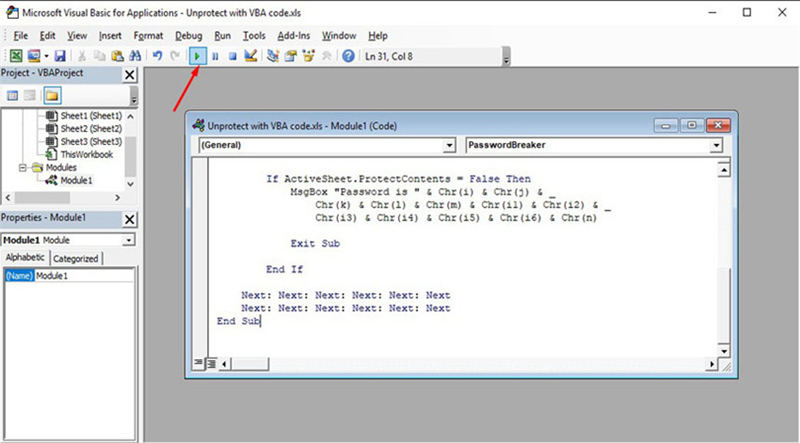
Task: Click the Run Sub green play button
Action: click(x=199, y=57)
